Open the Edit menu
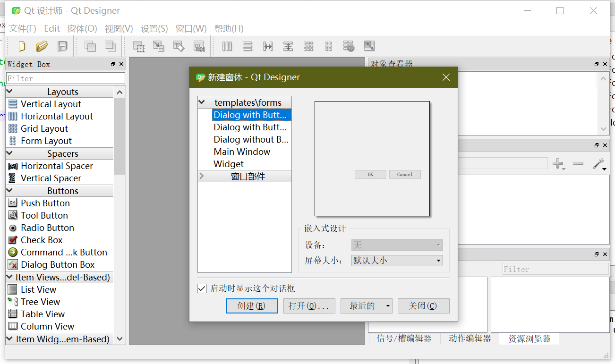 pos(52,29)
